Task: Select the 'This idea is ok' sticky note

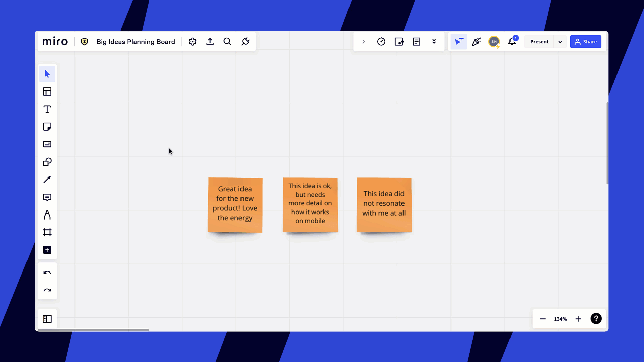Action: (x=310, y=205)
